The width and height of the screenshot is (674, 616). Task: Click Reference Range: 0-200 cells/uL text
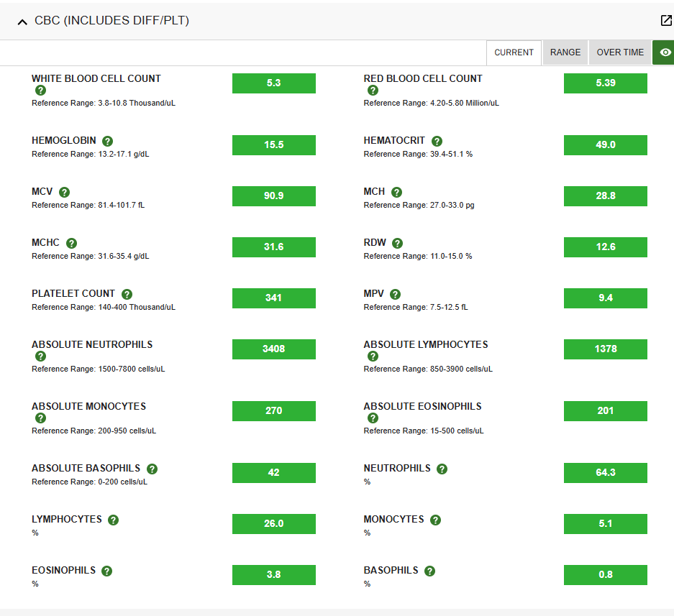[x=89, y=482]
